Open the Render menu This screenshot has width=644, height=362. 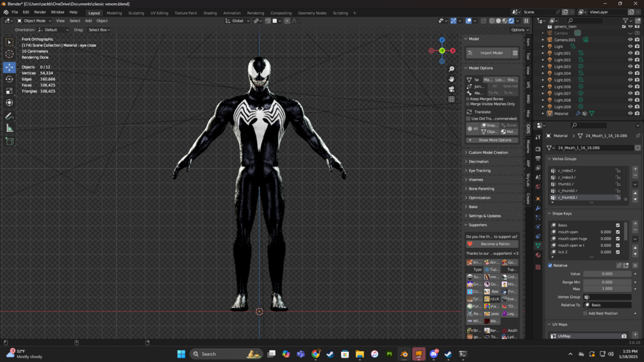[x=40, y=12]
